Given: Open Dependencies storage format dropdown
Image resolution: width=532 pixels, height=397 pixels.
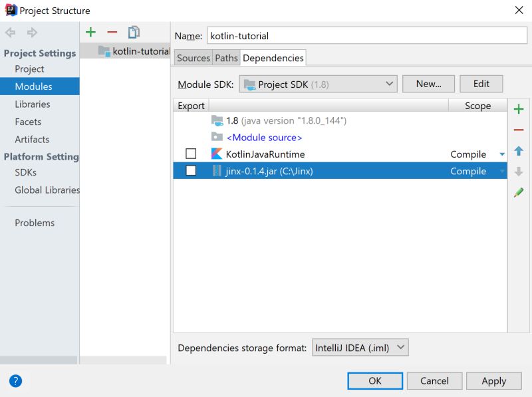Looking at the screenshot, I should [x=400, y=347].
